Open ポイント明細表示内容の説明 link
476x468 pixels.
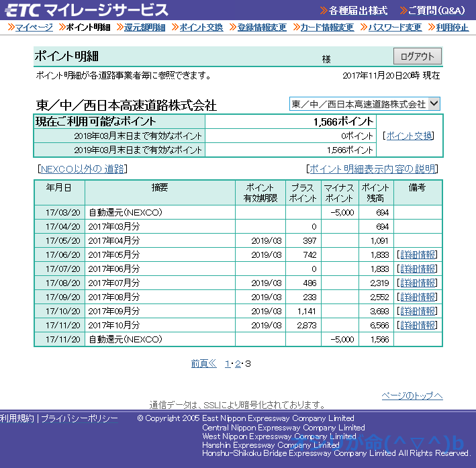click(x=372, y=169)
